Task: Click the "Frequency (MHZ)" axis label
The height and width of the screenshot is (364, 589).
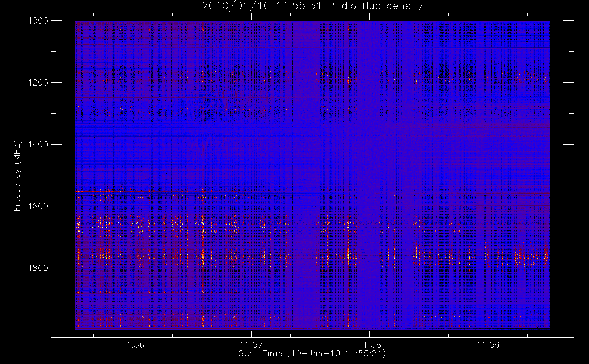Action: pos(17,175)
